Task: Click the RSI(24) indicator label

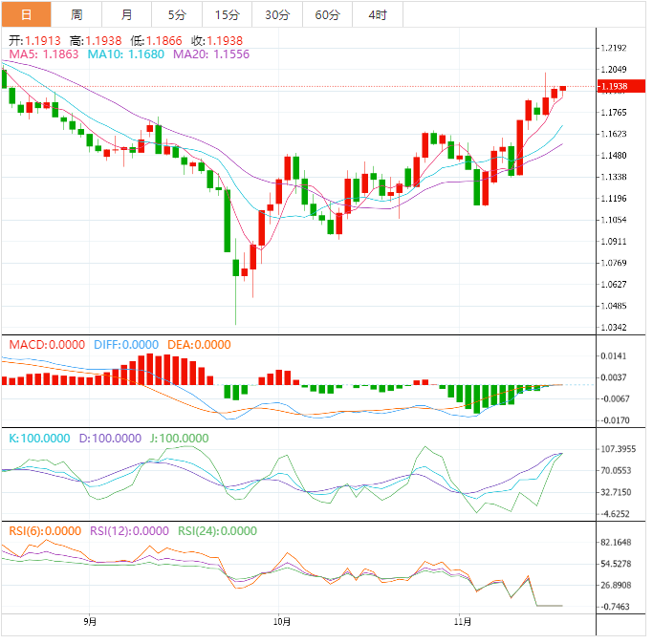Action: [x=216, y=531]
